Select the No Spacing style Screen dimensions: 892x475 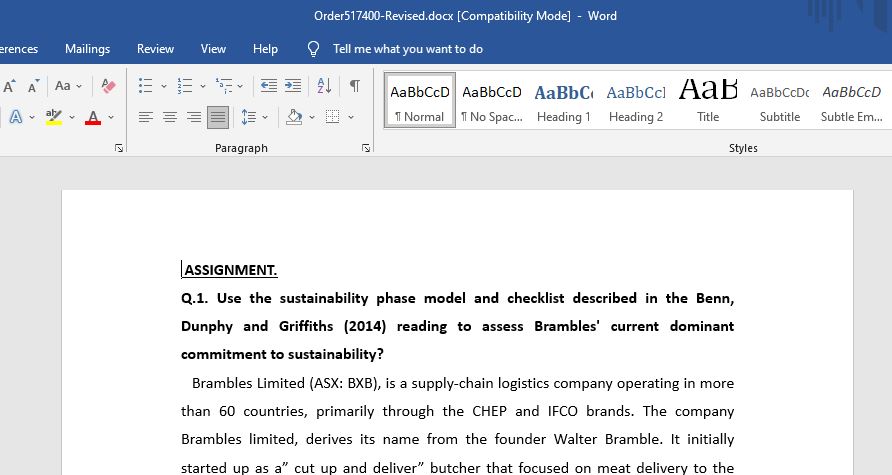492,100
